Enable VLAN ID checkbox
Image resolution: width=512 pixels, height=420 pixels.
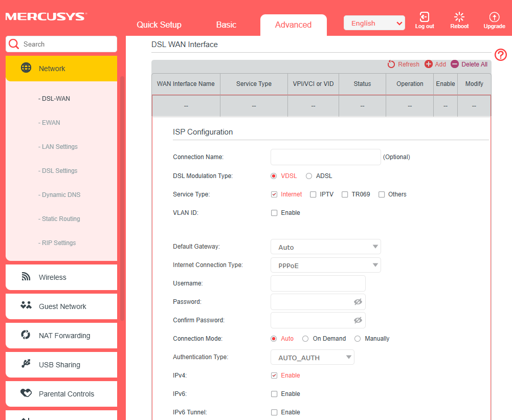pyautogui.click(x=274, y=213)
